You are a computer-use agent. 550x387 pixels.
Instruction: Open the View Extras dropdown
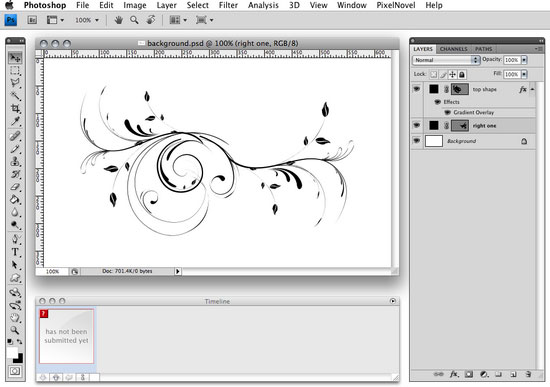click(x=55, y=20)
